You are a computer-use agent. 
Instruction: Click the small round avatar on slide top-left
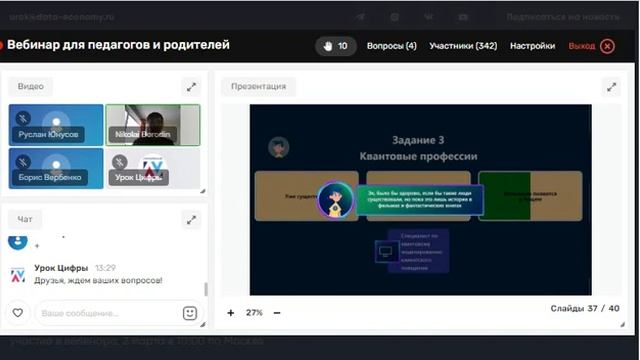click(x=279, y=147)
